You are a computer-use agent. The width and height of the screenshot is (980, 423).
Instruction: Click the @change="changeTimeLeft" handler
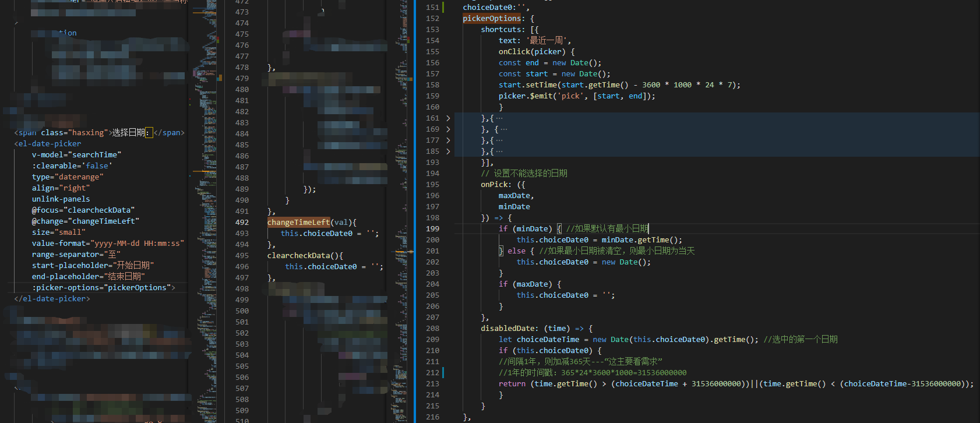[86, 221]
